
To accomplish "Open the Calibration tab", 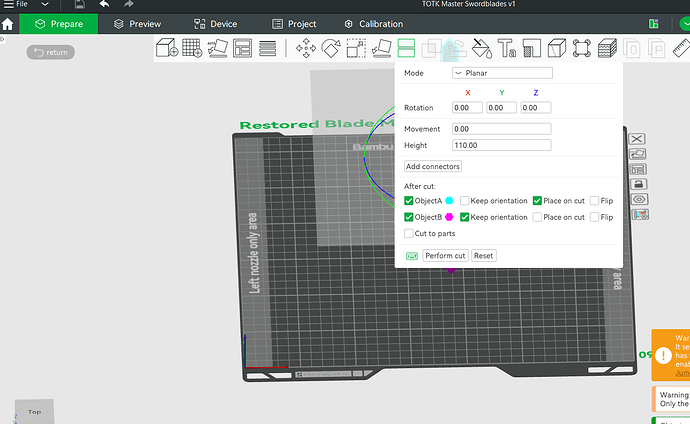I will 374,24.
